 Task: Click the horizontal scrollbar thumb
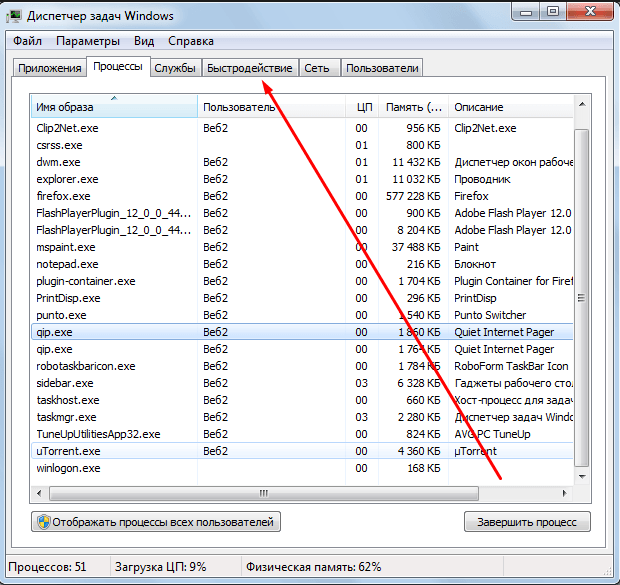tap(264, 493)
